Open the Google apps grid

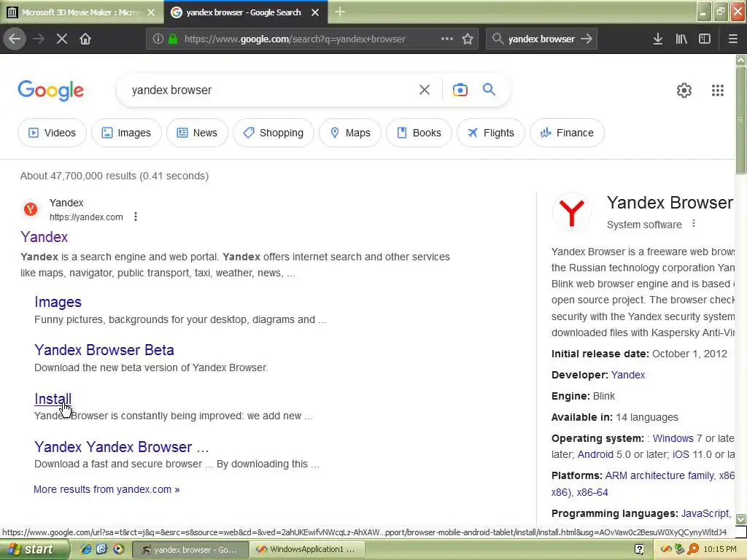pyautogui.click(x=718, y=90)
